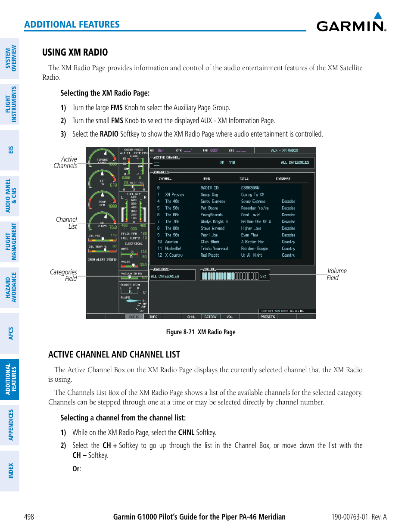Click the RADIO ID G386308N entry
The image size is (411, 532).
(230, 188)
